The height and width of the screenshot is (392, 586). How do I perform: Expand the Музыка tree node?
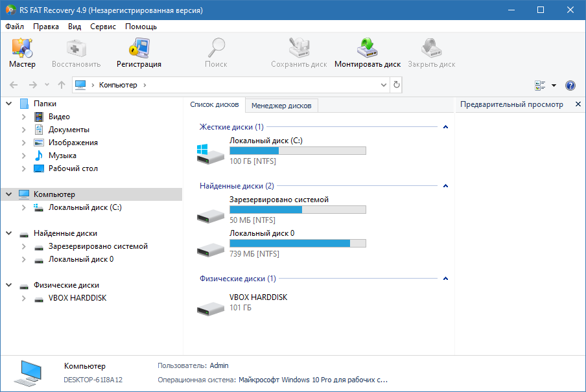click(x=23, y=156)
